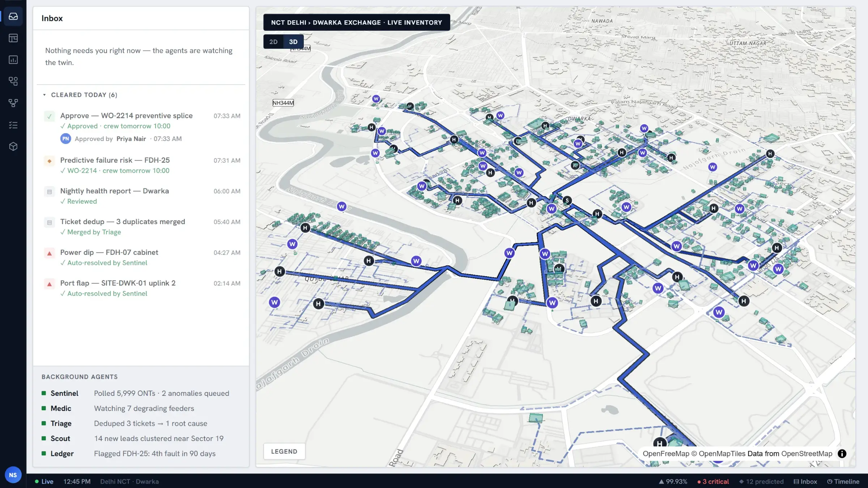Click the S exchange site marker on map

click(x=567, y=200)
